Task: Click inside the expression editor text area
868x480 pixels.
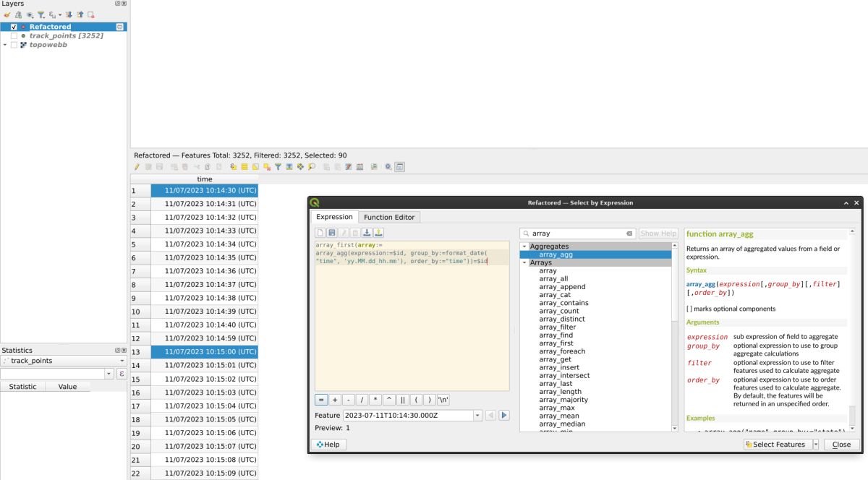Action: pyautogui.click(x=412, y=316)
